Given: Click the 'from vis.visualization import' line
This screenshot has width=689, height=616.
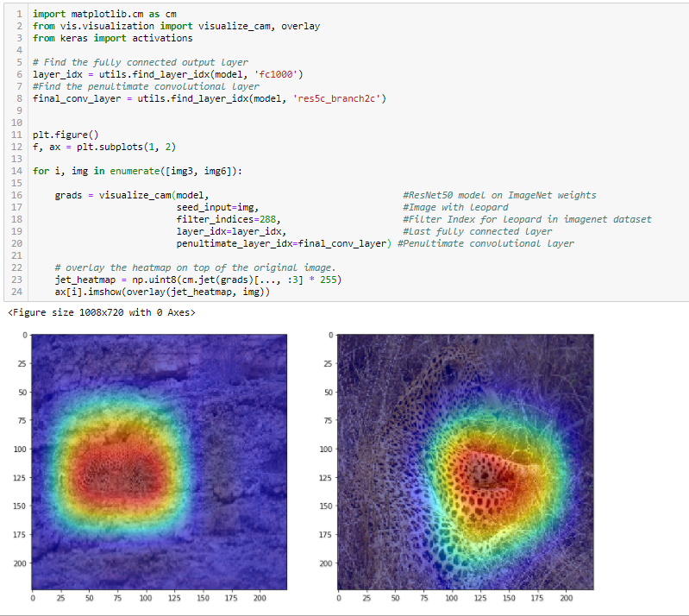Looking at the screenshot, I should (176, 26).
